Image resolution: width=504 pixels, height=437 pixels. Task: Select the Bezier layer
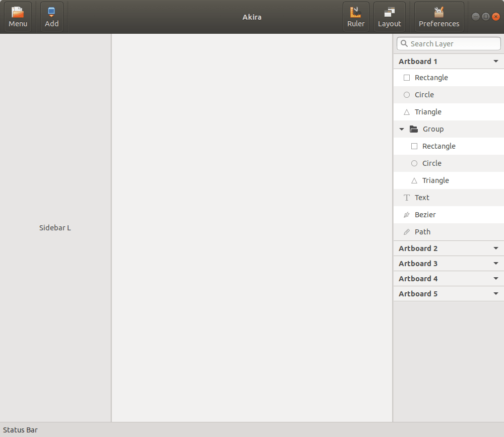tap(449, 215)
